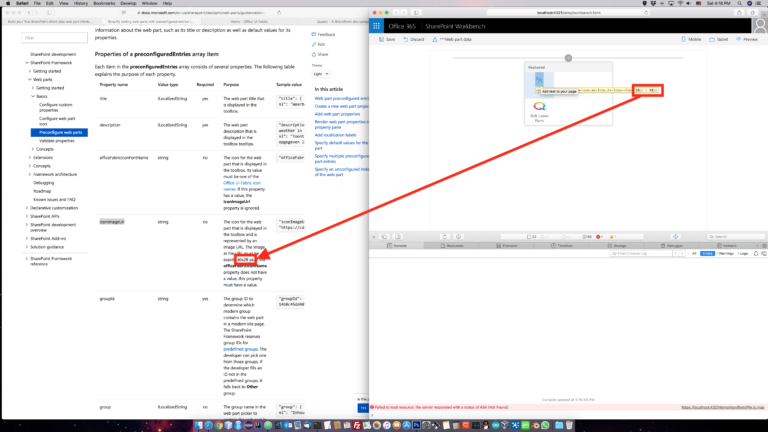Click the inspector download info icon
The image size is (768, 432).
click(458, 237)
